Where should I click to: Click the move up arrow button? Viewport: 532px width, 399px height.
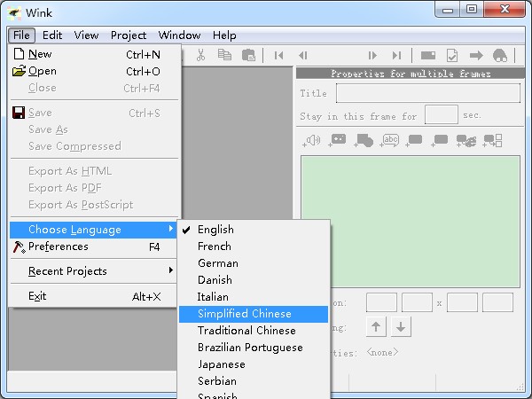(x=377, y=327)
